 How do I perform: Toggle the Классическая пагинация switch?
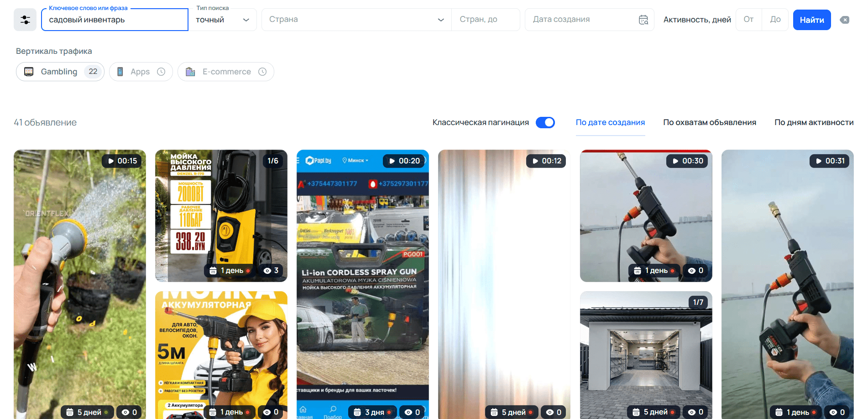545,122
